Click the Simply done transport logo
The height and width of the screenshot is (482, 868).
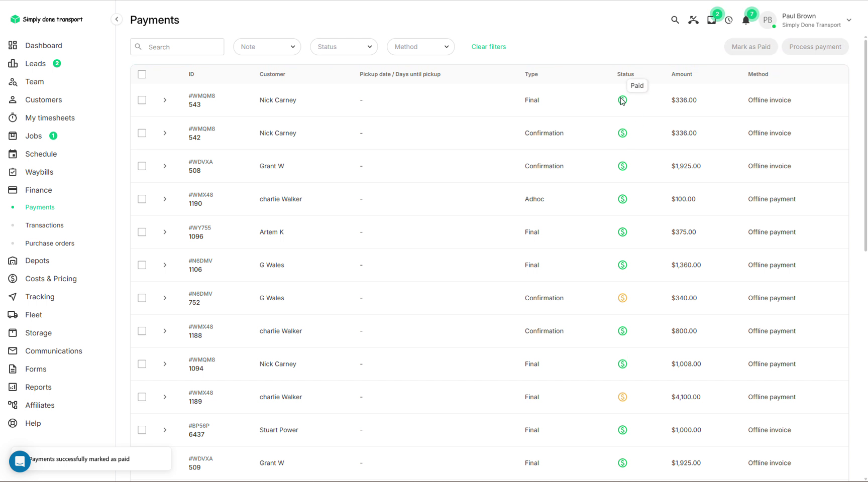tap(46, 19)
